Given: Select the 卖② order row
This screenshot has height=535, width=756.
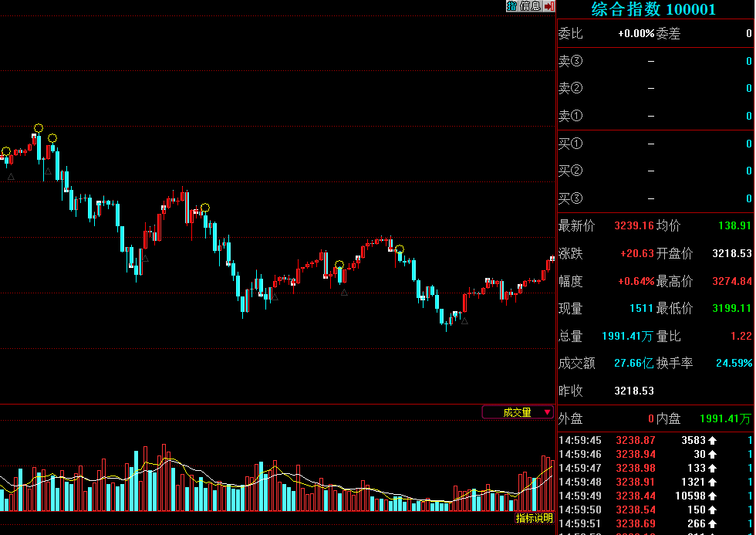Looking at the screenshot, I should (x=655, y=88).
